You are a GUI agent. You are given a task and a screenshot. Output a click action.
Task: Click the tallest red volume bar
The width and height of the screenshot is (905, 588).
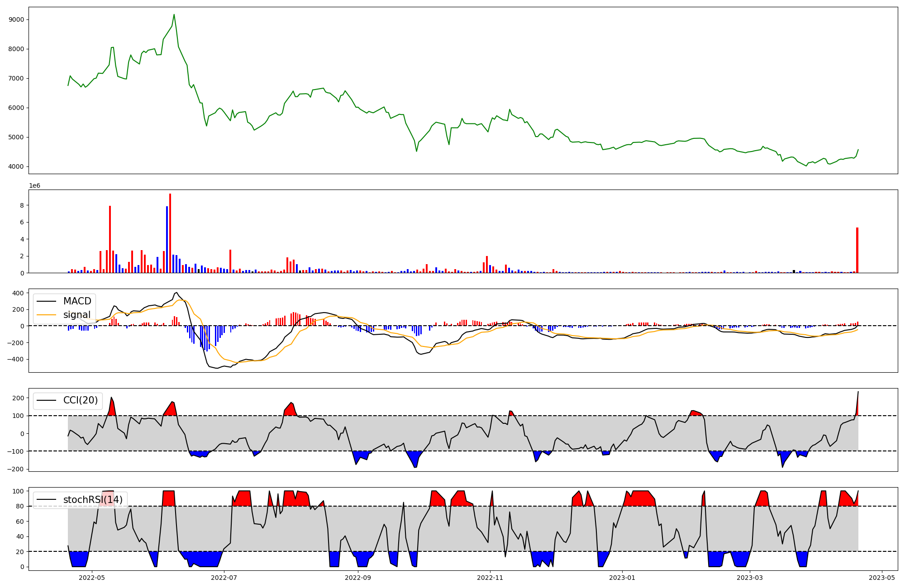(x=170, y=233)
